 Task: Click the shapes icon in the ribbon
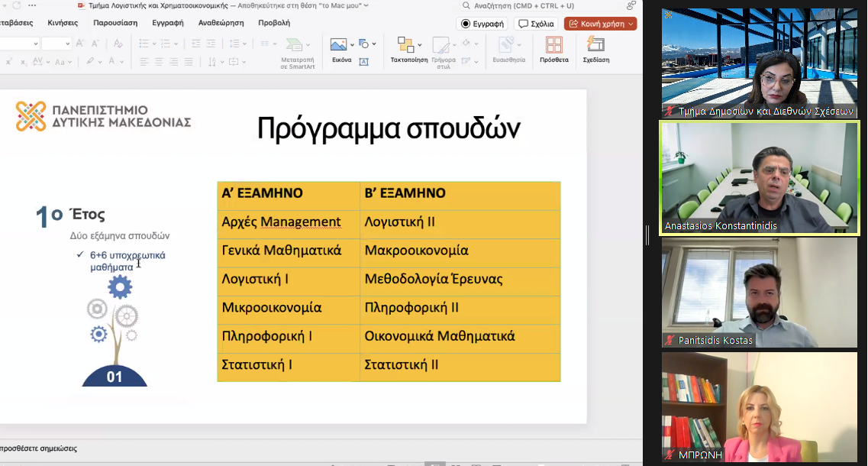click(x=363, y=44)
